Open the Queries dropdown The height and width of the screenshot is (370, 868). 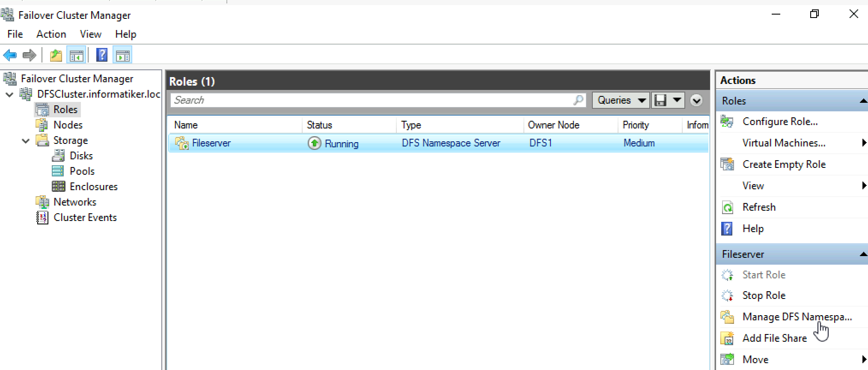coord(621,100)
